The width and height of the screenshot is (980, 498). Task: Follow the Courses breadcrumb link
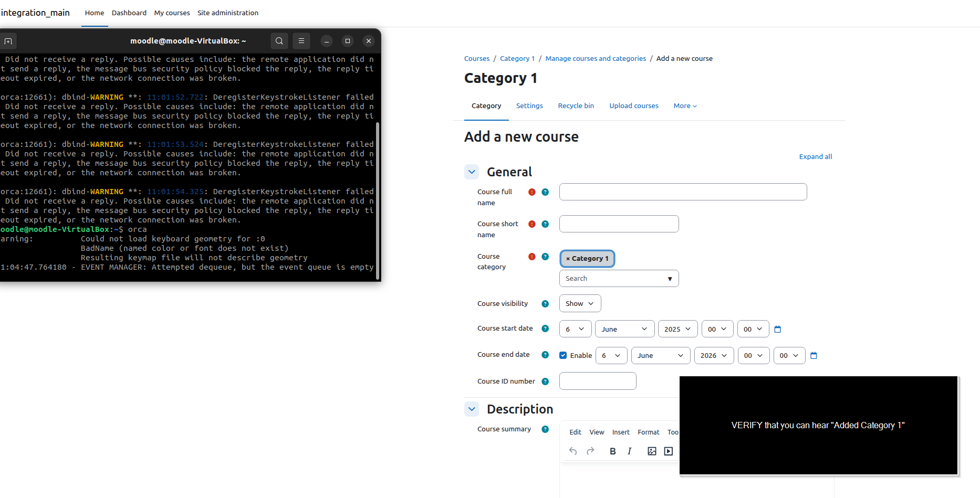pyautogui.click(x=477, y=59)
